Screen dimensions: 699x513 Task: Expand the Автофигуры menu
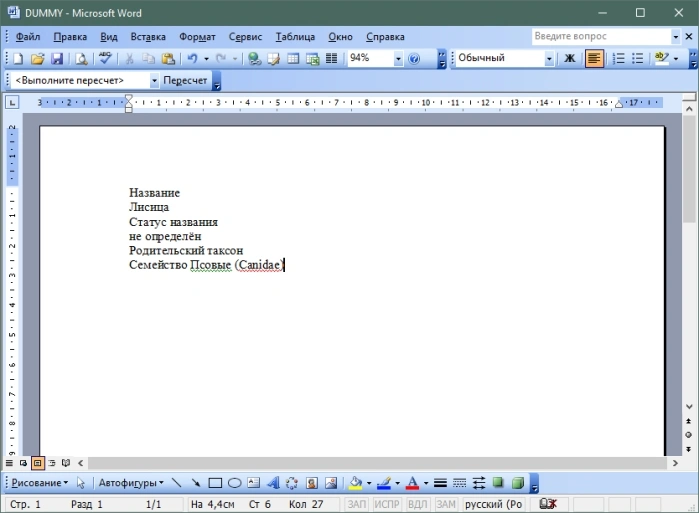131,483
